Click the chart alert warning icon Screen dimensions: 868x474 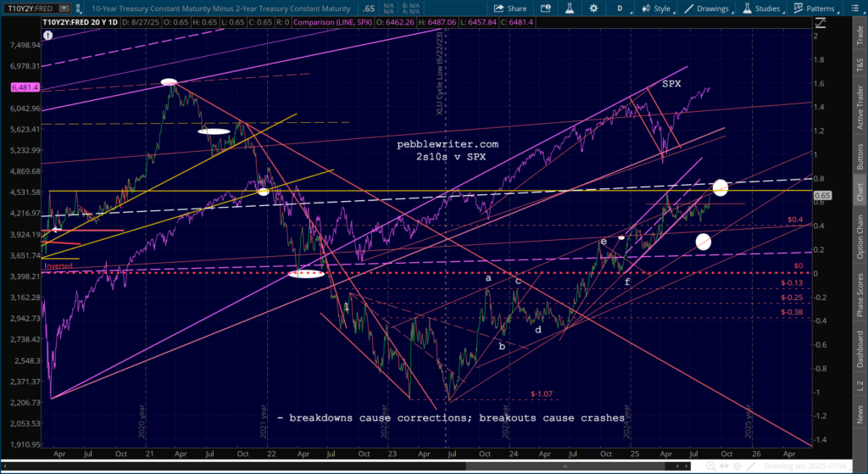48,36
